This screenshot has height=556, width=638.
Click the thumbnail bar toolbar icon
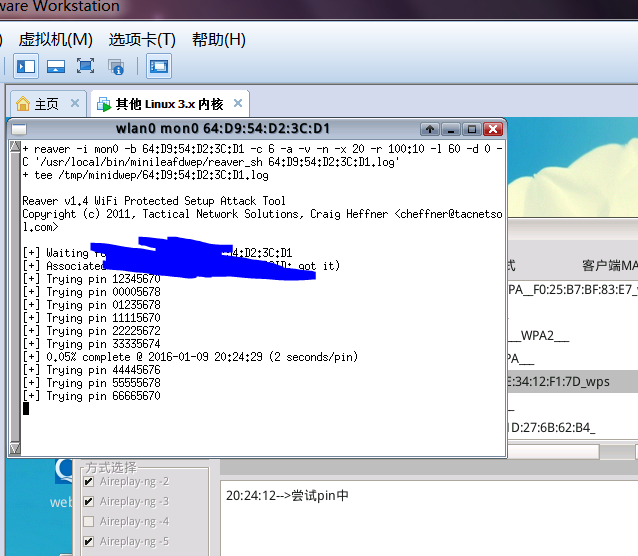pos(56,66)
